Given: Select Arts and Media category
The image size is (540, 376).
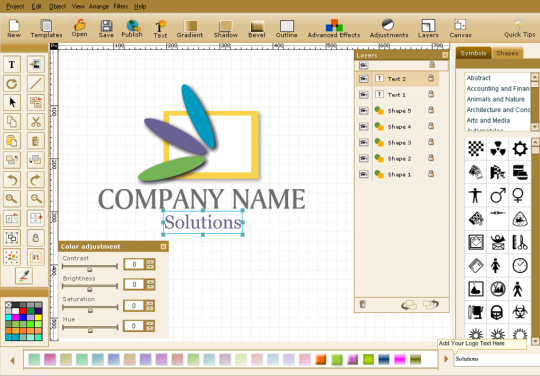Looking at the screenshot, I should 488,121.
